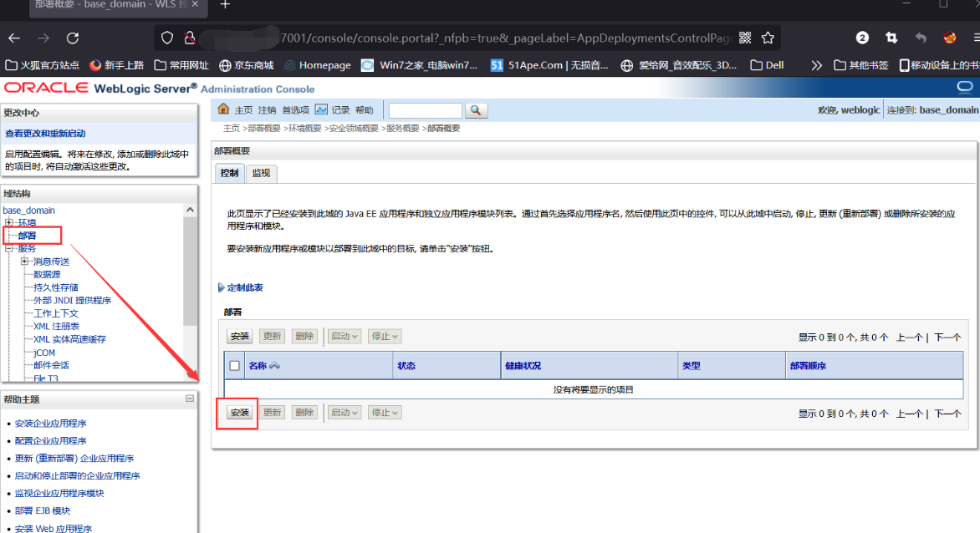Open the 51Ape.Com bookmark
The image size is (980, 533).
(x=549, y=65)
